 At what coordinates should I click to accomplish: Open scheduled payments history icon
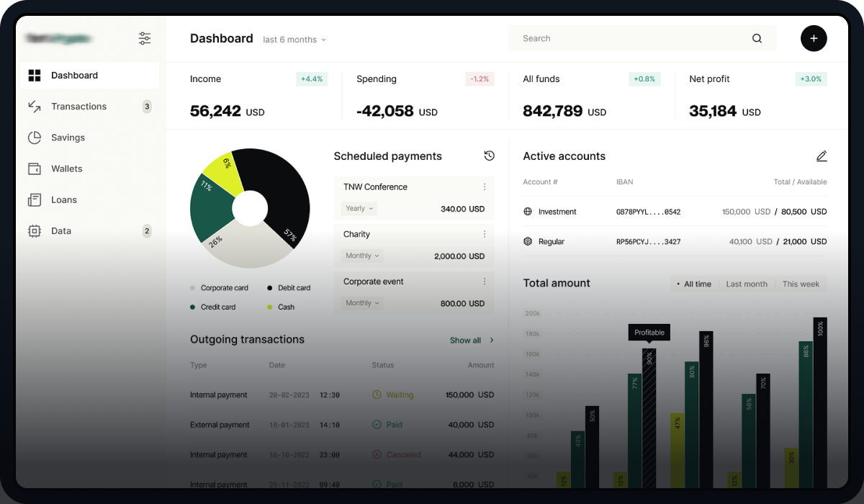pos(490,156)
